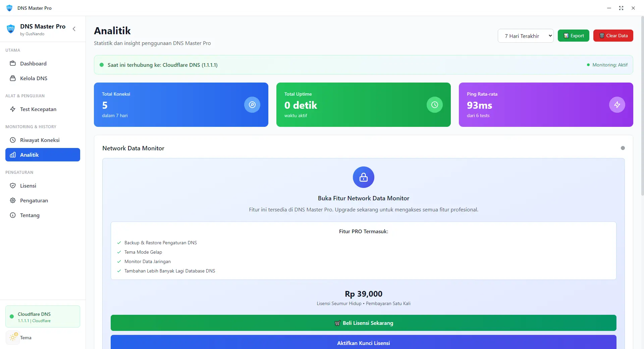Click the Rp 39,000 price text
This screenshot has height=349, width=644.
(364, 294)
